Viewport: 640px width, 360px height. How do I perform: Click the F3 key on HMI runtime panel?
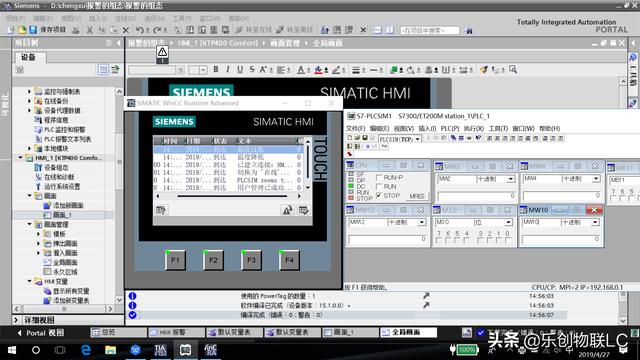tap(251, 260)
